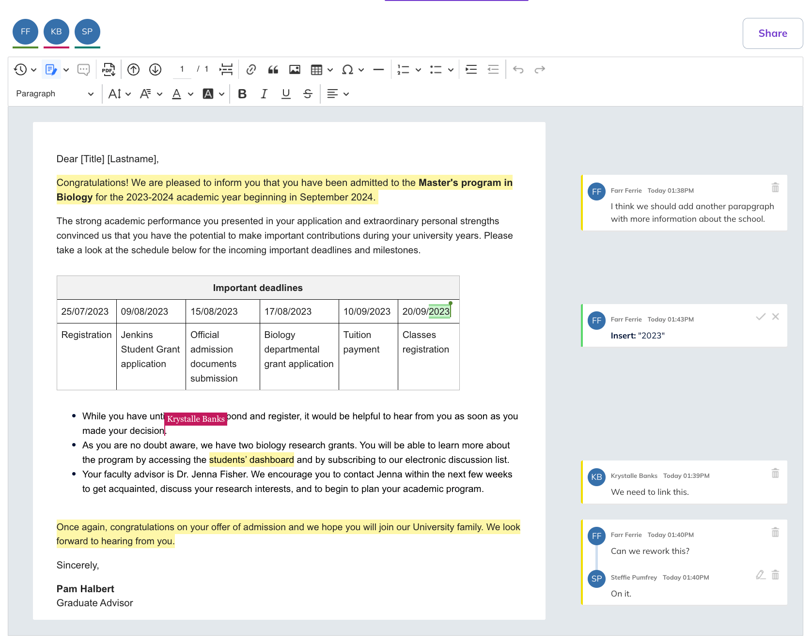The image size is (812, 644).
Task: Click the Share button
Action: [772, 33]
